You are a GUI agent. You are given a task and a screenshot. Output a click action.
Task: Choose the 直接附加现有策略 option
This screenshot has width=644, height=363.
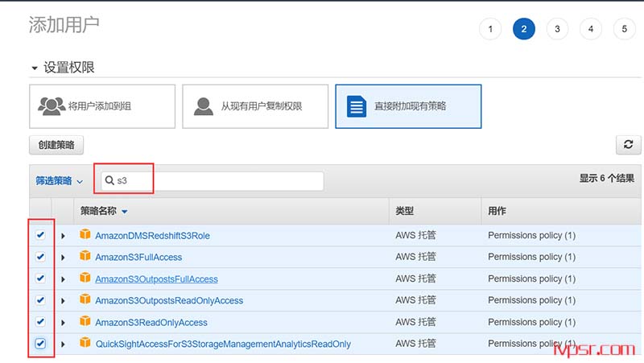[408, 106]
